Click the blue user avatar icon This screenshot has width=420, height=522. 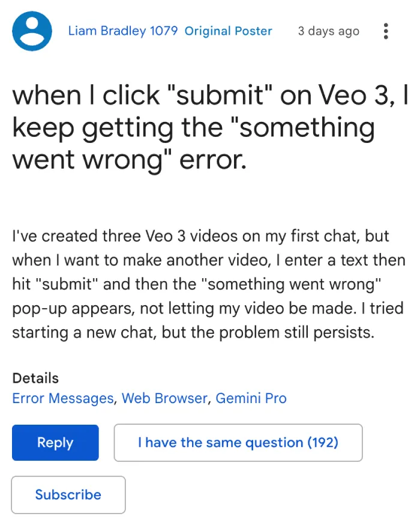pos(32,31)
